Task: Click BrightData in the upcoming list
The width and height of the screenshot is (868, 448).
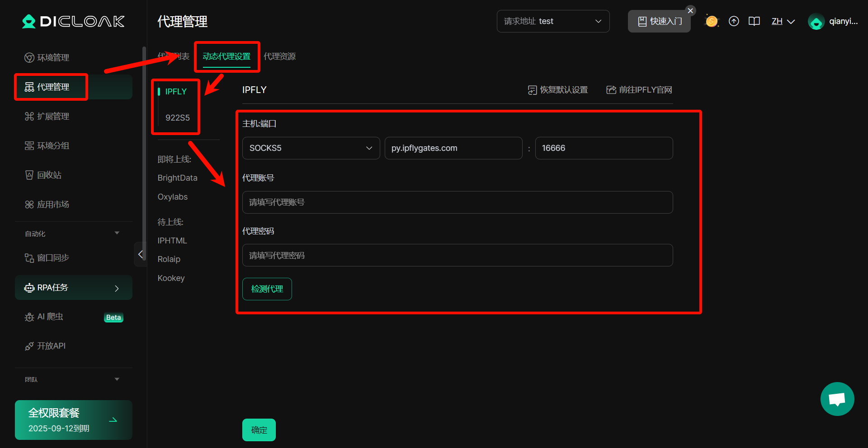Action: [177, 178]
